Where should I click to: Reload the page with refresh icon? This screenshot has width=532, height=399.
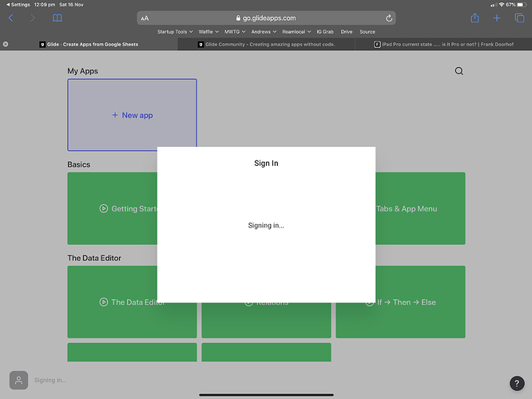389,18
